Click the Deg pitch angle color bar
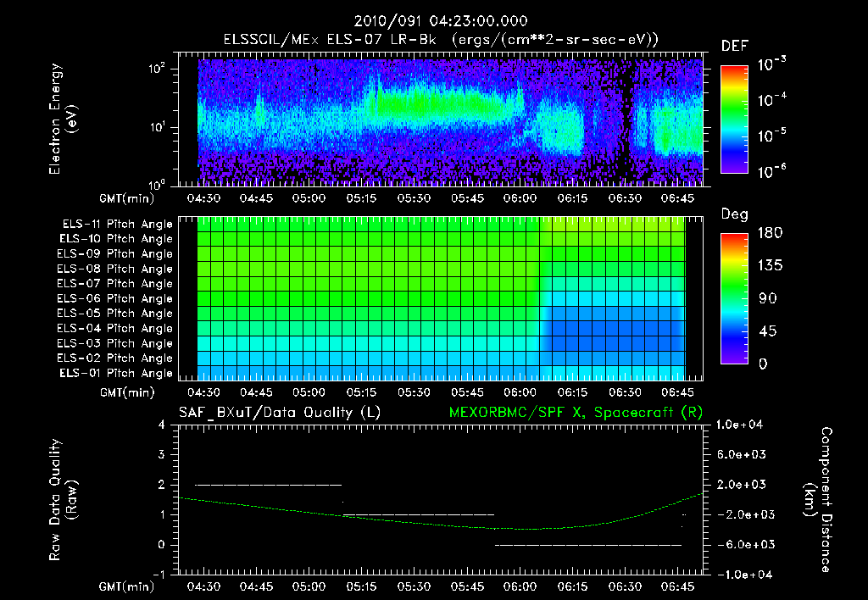The height and width of the screenshot is (600, 868). pos(734,299)
